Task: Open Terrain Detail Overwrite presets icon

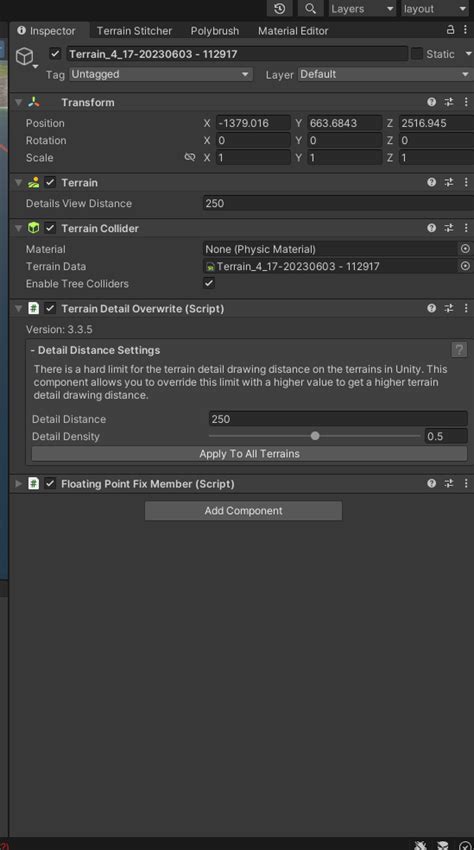Action: click(449, 308)
